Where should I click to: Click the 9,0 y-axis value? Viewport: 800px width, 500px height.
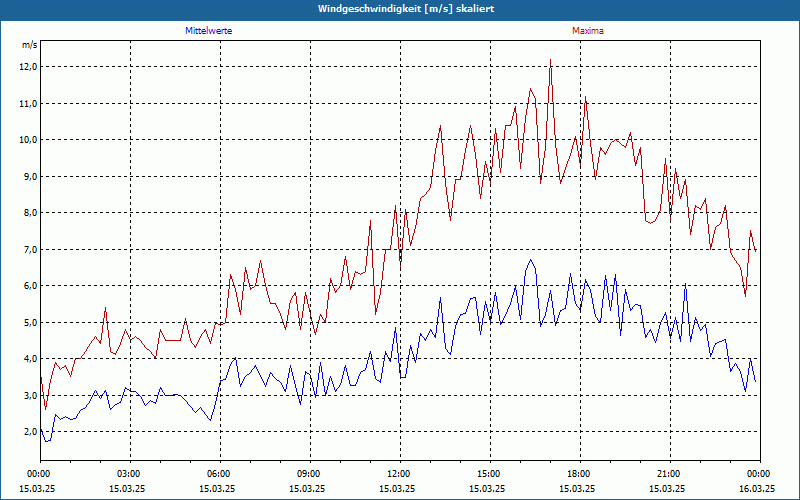pyautogui.click(x=31, y=177)
